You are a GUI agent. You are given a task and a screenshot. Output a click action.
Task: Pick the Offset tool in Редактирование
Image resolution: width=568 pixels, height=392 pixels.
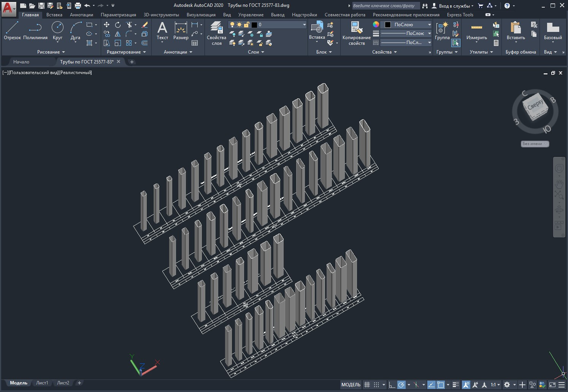click(x=144, y=43)
